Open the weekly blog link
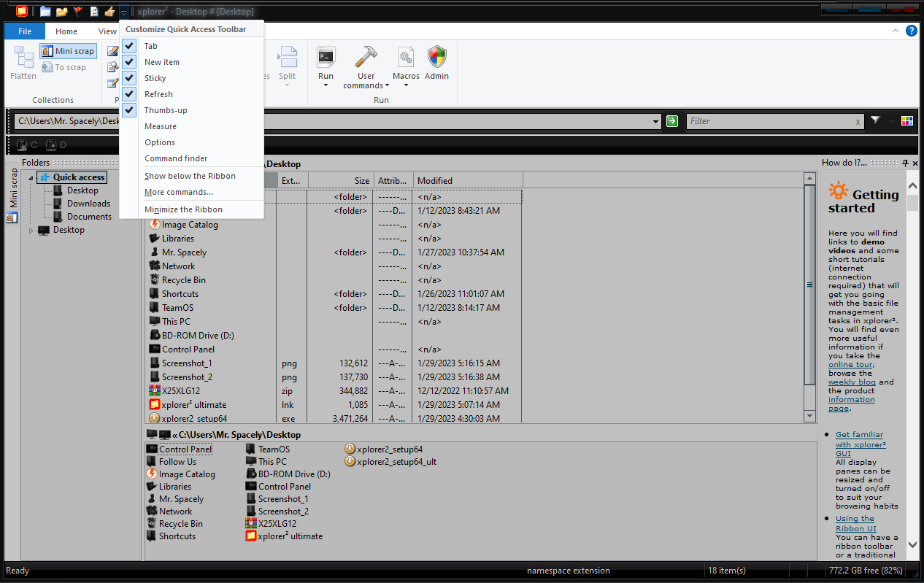This screenshot has height=583, width=924. [x=852, y=382]
